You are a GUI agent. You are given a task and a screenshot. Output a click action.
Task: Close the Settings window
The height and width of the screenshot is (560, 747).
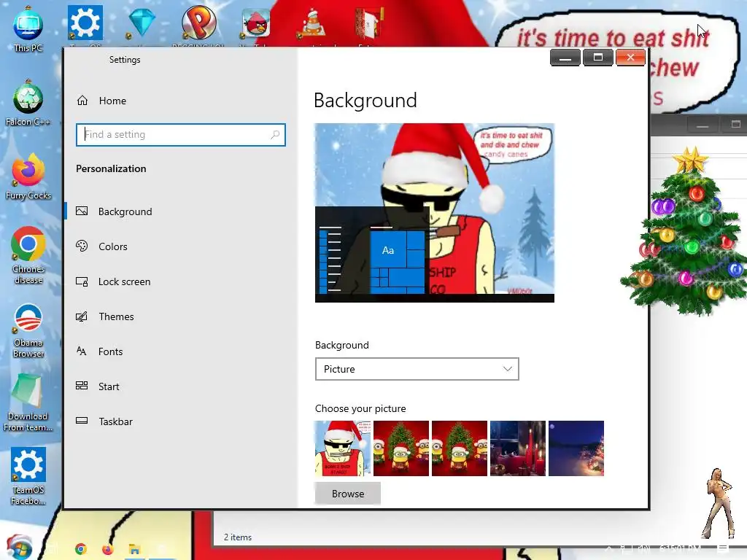click(x=630, y=58)
